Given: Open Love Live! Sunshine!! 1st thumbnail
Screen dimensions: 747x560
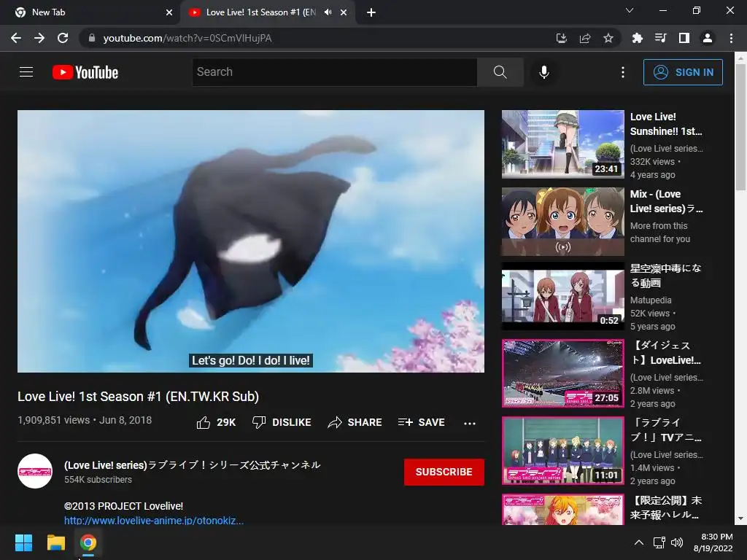Looking at the screenshot, I should (562, 144).
